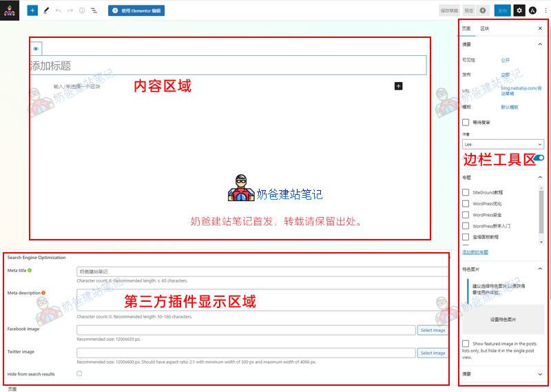Click the blue 发布 publish button
Screen dimensions: 551x392
(503, 10)
